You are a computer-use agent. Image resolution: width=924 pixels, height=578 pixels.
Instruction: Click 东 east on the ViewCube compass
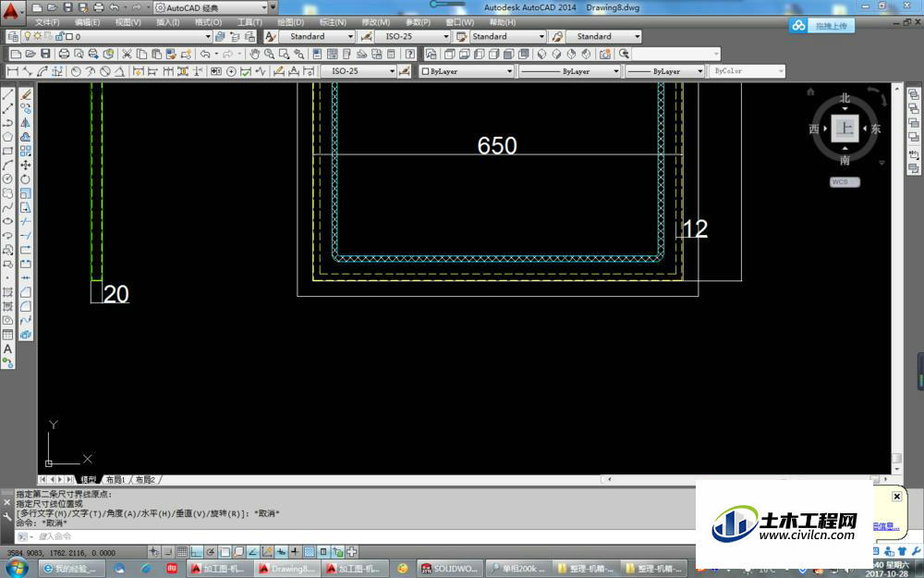[x=876, y=129]
